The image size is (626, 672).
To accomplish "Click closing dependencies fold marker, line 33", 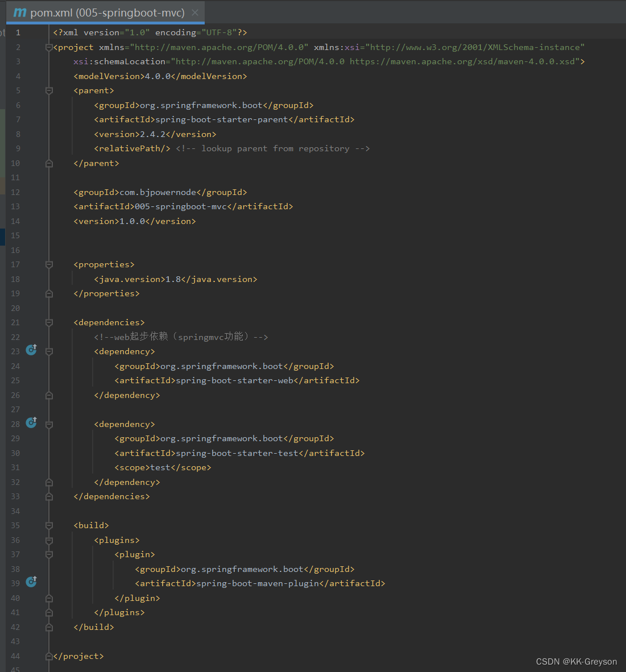I will [x=49, y=496].
